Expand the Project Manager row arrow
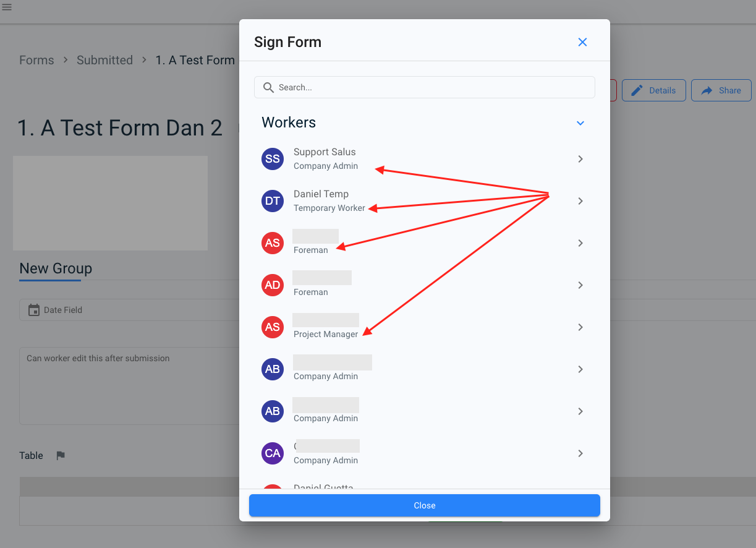The width and height of the screenshot is (756, 548). [x=580, y=327]
